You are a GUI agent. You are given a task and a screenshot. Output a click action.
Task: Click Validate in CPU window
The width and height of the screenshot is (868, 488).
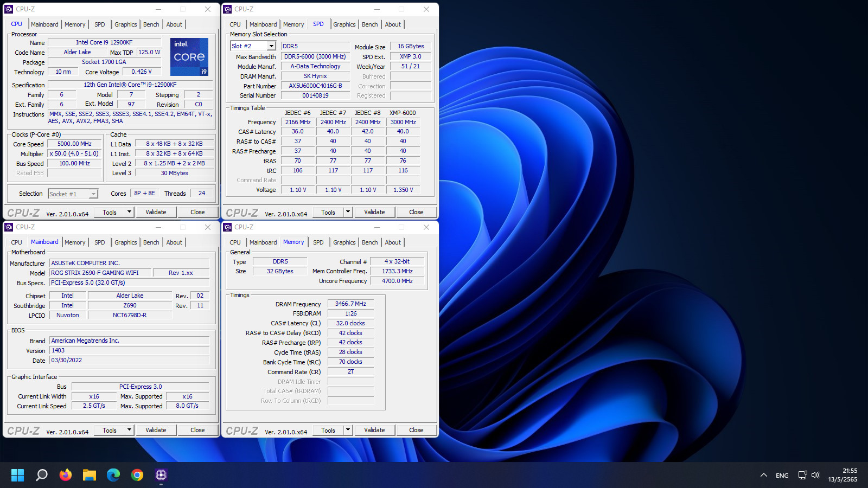tap(156, 212)
